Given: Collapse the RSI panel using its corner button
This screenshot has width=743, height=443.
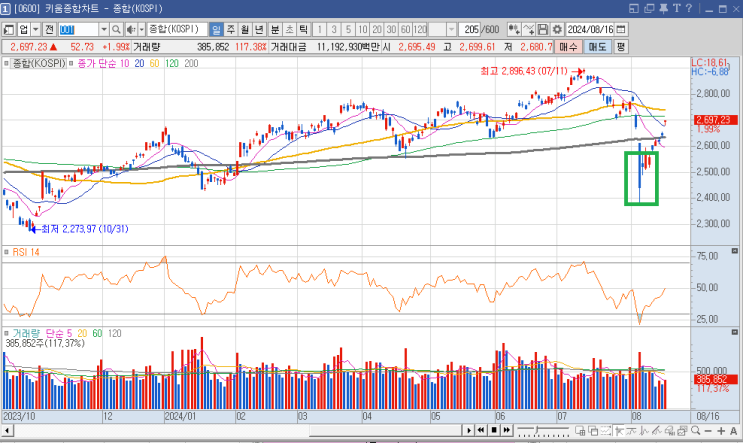Looking at the screenshot, I should coord(734,251).
